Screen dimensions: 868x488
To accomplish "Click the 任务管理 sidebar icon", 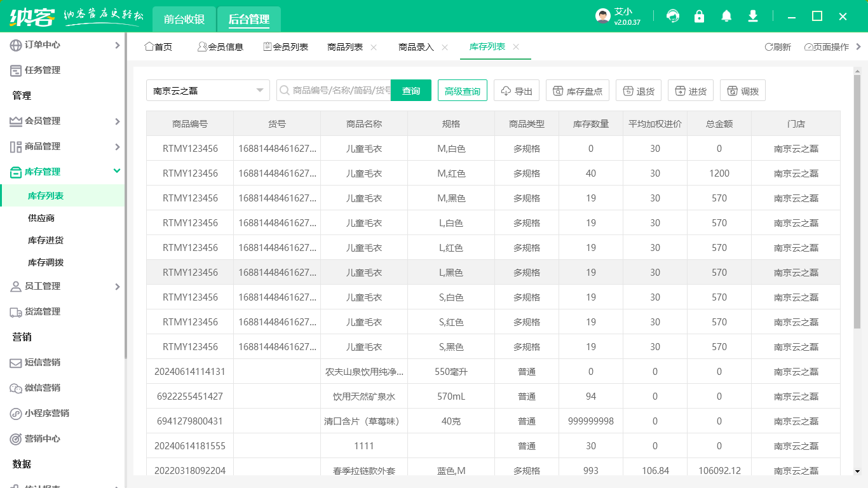I will point(16,71).
